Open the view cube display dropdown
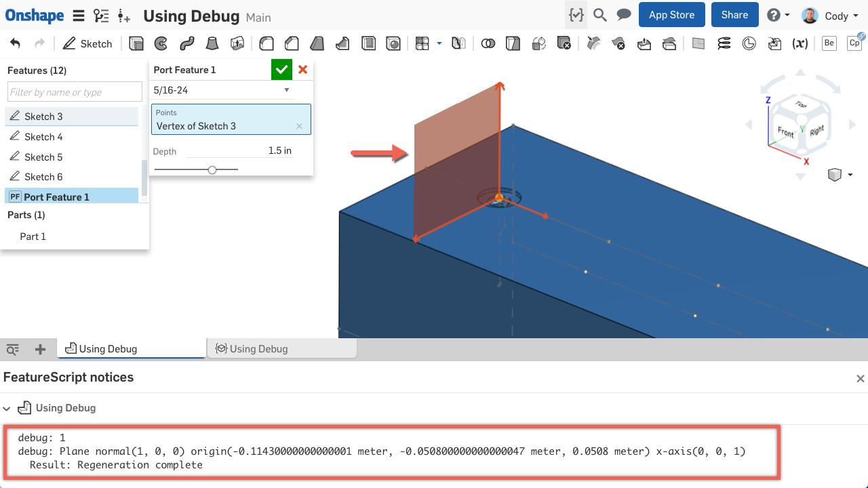This screenshot has width=868, height=488. pos(850,175)
